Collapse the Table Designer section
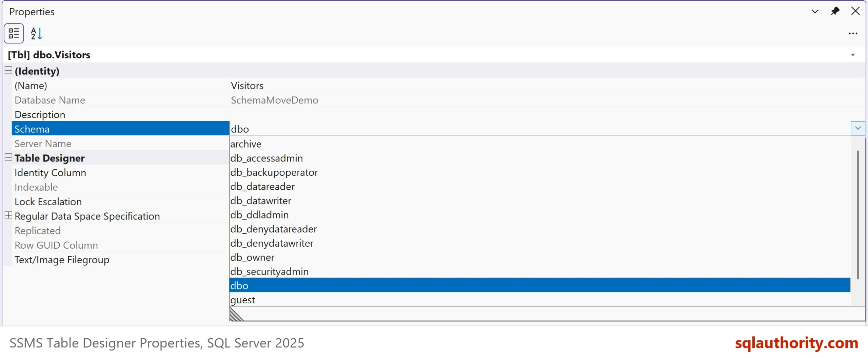868x358 pixels. [8, 157]
